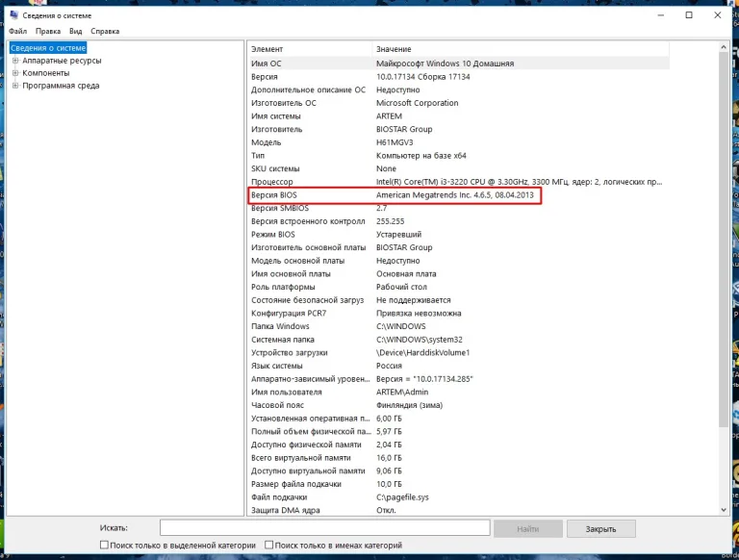This screenshot has height=560, width=739.
Task: Open the Файл menu
Action: click(x=18, y=31)
